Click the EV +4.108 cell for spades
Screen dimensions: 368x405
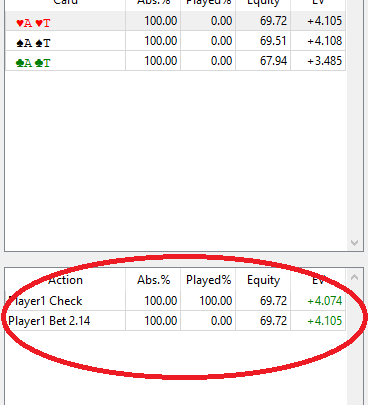click(318, 41)
